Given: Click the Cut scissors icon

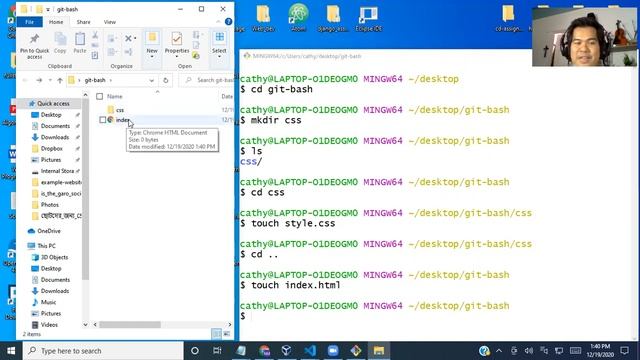Looking at the screenshot, I should pyautogui.click(x=95, y=36).
